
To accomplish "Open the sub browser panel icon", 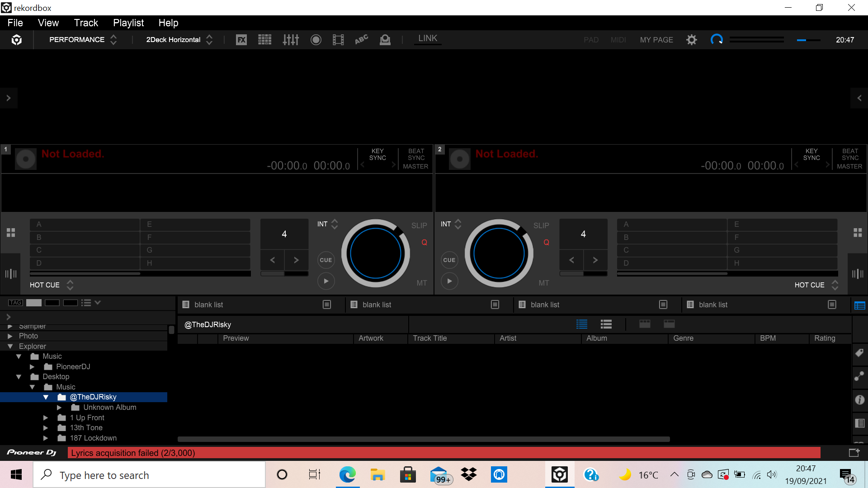I will tap(859, 423).
